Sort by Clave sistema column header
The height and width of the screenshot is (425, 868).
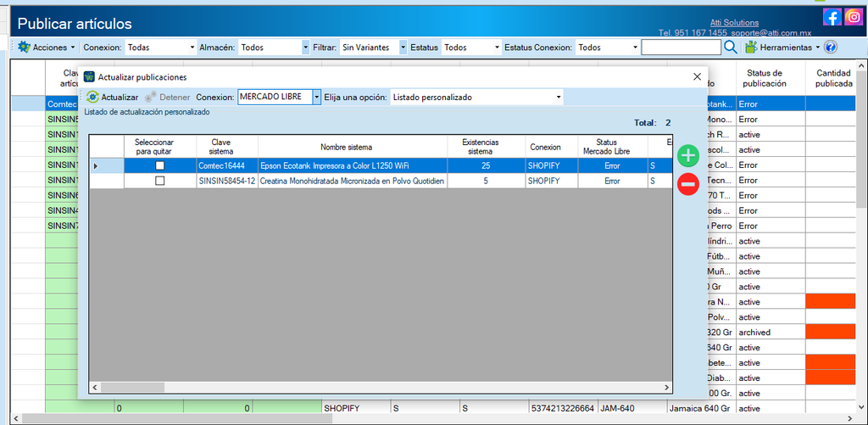(x=227, y=147)
